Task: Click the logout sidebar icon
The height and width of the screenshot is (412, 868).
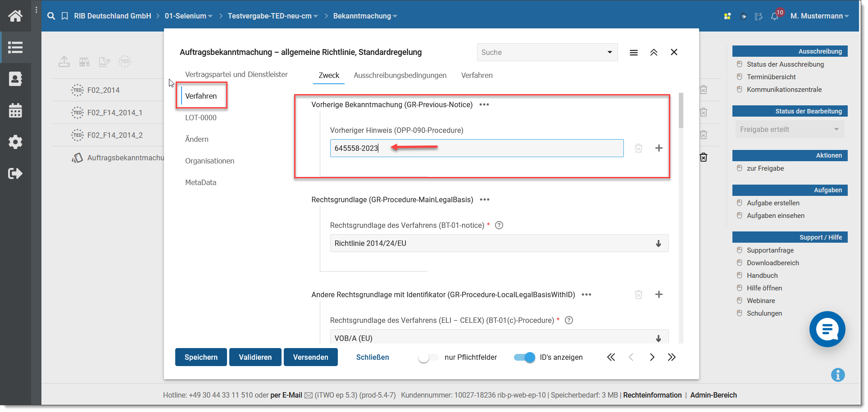Action: coord(15,173)
